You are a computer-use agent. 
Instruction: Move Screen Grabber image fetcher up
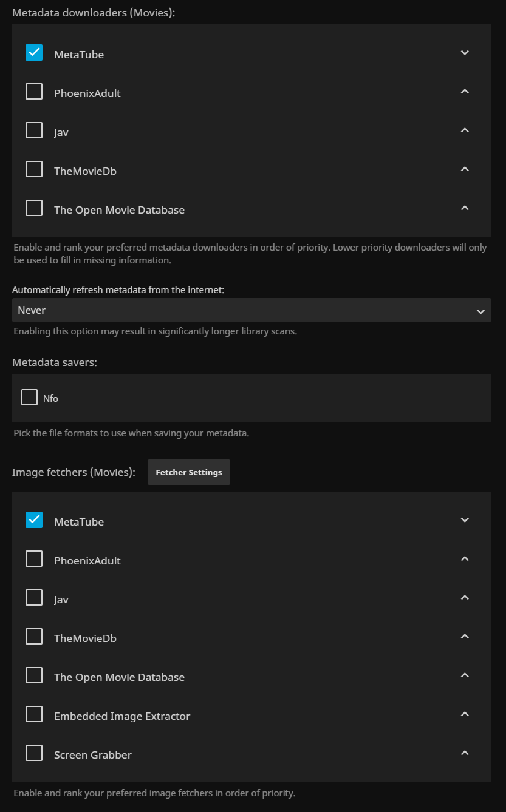coord(465,754)
